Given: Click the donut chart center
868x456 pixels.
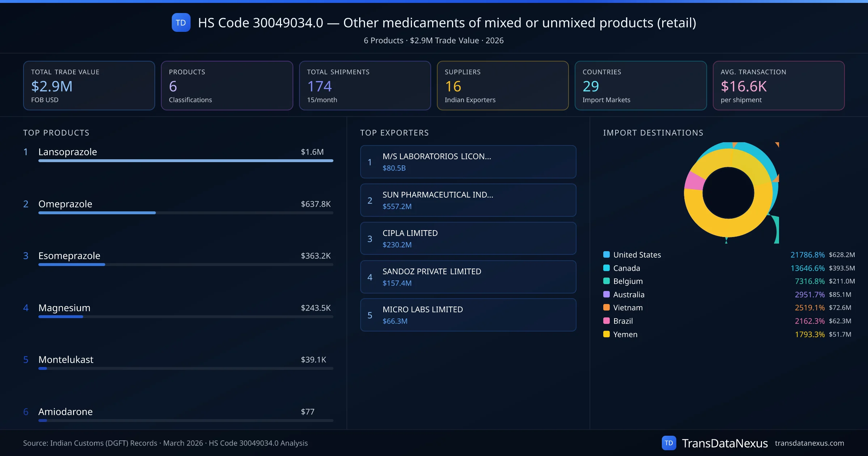Looking at the screenshot, I should 728,193.
